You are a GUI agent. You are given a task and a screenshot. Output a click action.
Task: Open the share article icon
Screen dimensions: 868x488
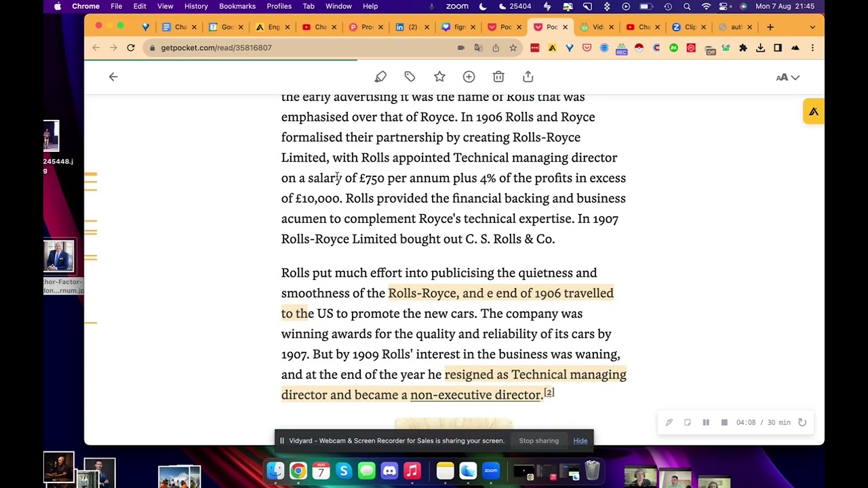click(528, 77)
